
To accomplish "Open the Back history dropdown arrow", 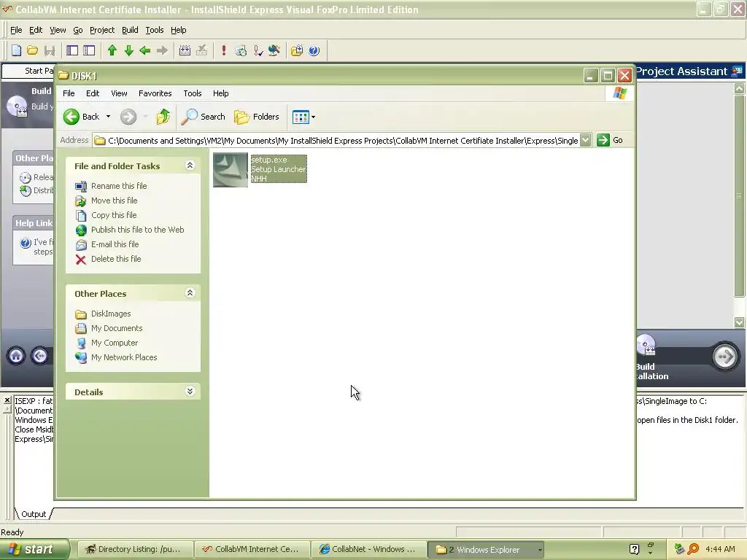I will tap(108, 117).
